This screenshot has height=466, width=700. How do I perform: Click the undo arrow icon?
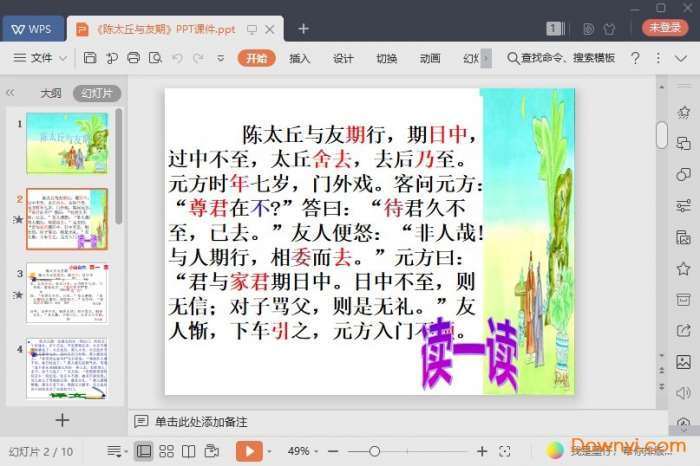pyautogui.click(x=177, y=58)
